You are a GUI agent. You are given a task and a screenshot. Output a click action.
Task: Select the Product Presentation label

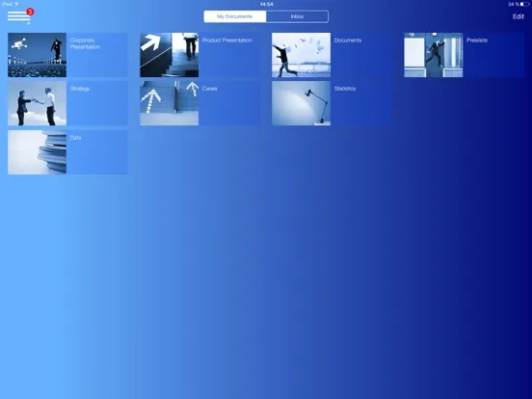(227, 40)
